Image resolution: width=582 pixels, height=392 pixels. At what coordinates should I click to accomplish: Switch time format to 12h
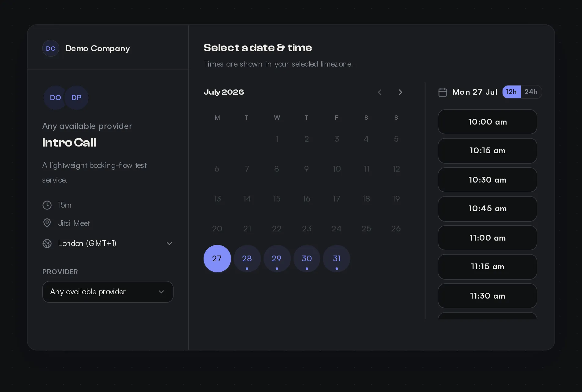tap(511, 92)
